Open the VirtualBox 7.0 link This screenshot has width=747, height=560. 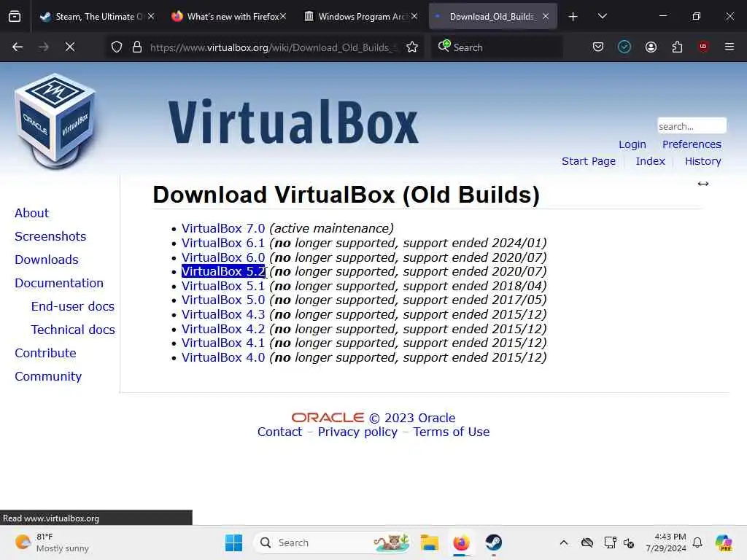pos(223,228)
